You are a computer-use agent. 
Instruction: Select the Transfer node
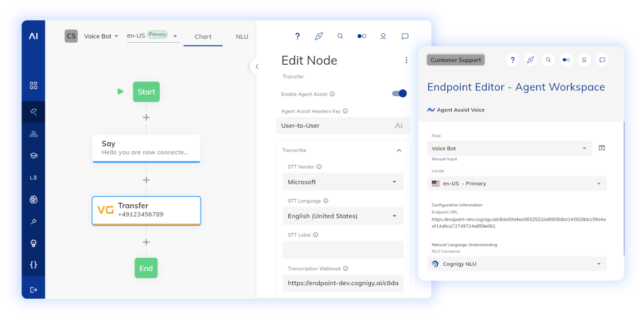[x=146, y=210]
